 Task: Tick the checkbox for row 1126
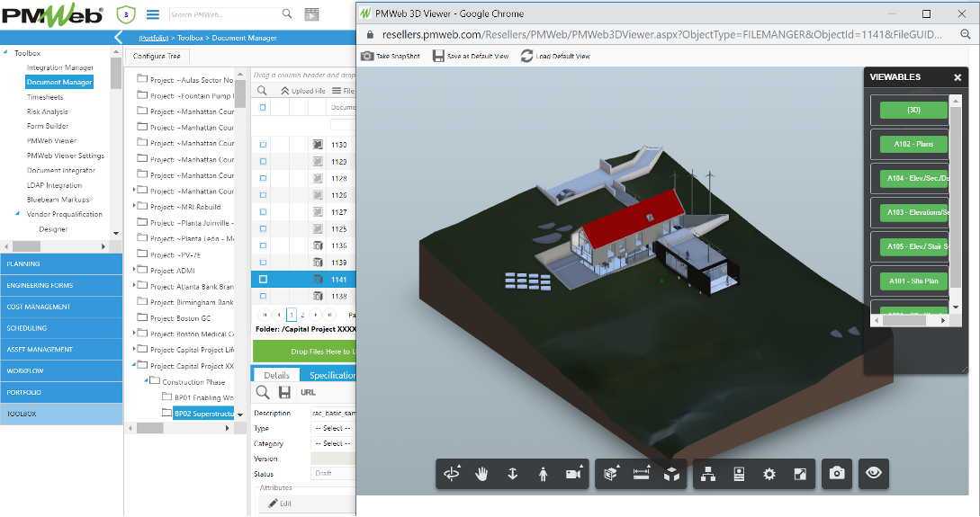pos(263,195)
